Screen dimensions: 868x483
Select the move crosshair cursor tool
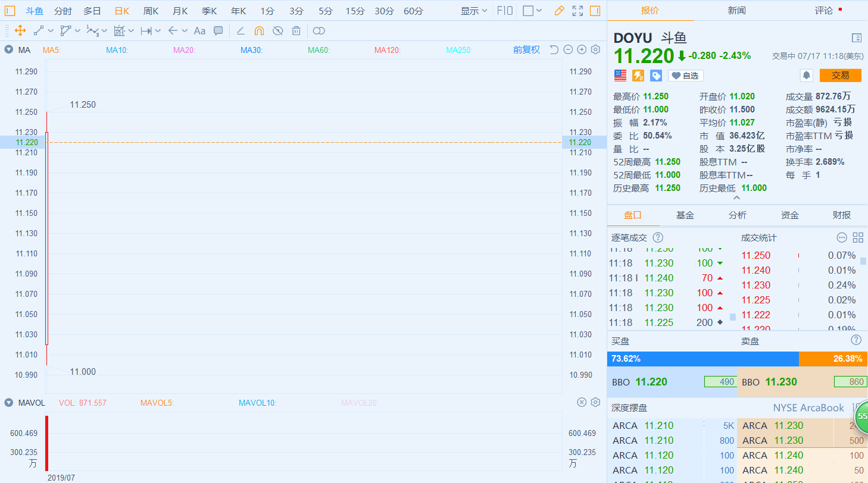[20, 31]
